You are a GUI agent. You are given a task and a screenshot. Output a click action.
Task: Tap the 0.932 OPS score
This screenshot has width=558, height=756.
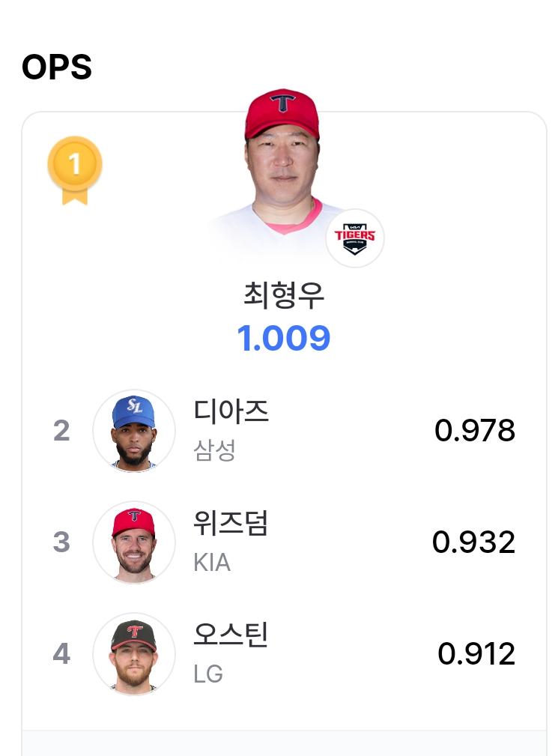coord(473,542)
